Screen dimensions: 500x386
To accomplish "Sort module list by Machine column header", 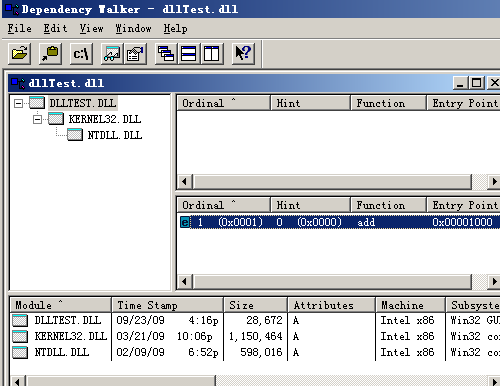I will pyautogui.click(x=411, y=305).
